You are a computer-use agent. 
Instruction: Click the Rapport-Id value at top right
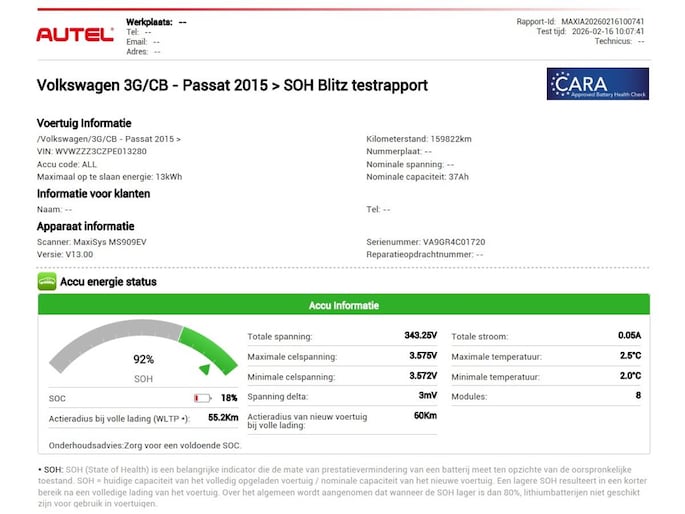coord(616,20)
